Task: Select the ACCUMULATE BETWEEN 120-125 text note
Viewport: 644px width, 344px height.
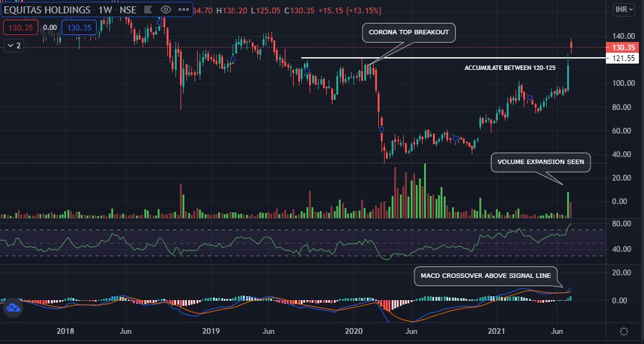Action: (x=510, y=68)
